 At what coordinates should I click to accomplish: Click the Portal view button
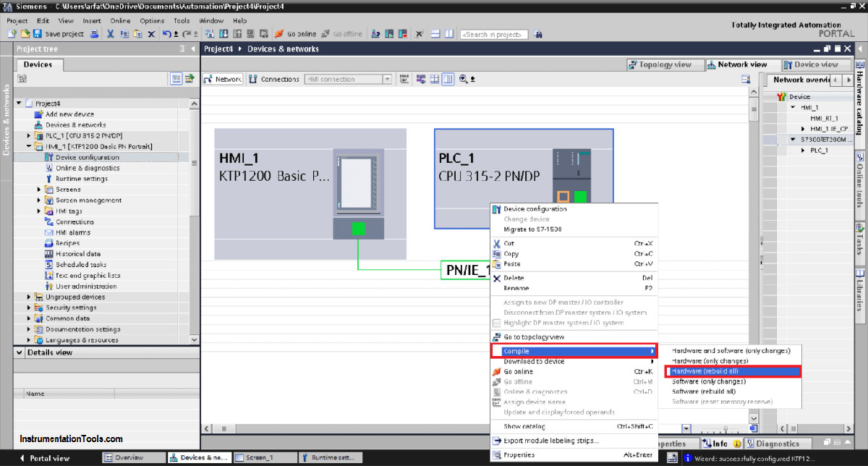(46, 458)
